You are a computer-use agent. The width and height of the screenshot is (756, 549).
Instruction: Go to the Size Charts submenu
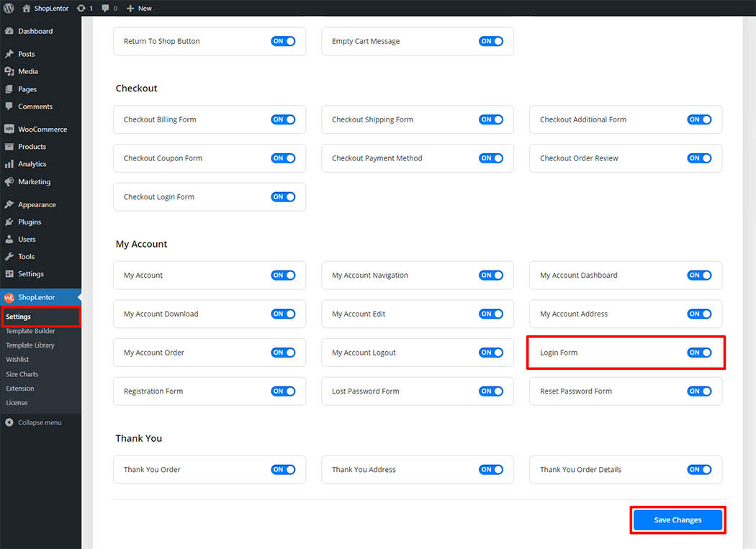[x=22, y=374]
